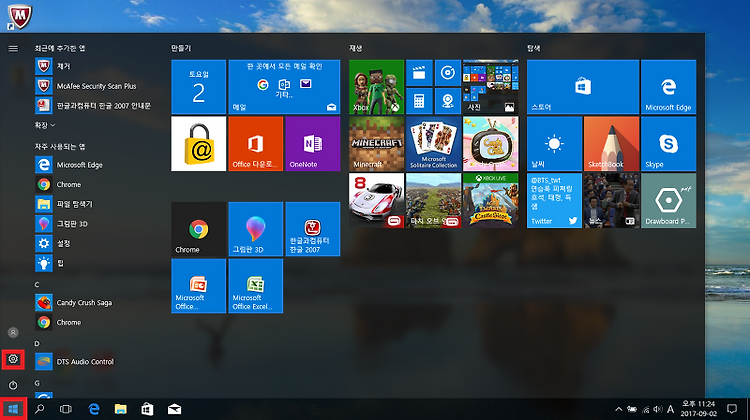The image size is (750, 420).
Task: Launch the Microsoft Office Excel tile
Action: [255, 286]
